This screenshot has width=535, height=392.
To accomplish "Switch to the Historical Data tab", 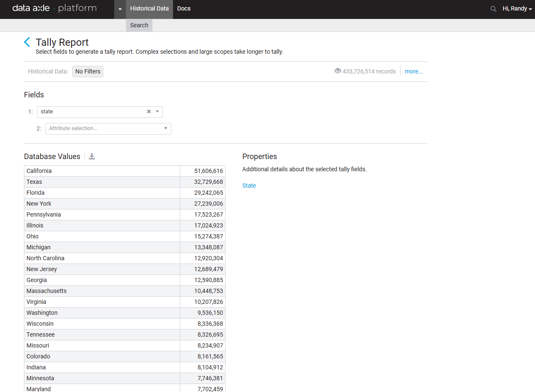I will pyautogui.click(x=149, y=9).
